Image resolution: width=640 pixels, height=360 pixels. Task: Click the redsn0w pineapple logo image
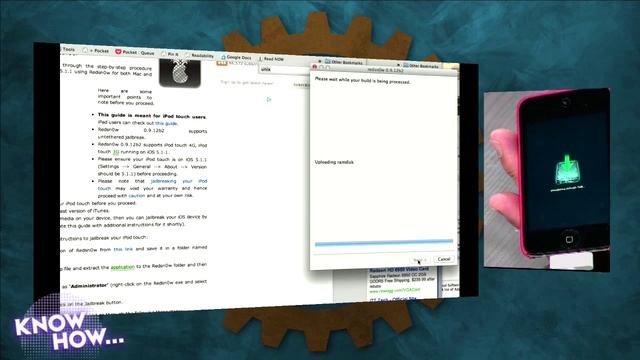tap(180, 73)
